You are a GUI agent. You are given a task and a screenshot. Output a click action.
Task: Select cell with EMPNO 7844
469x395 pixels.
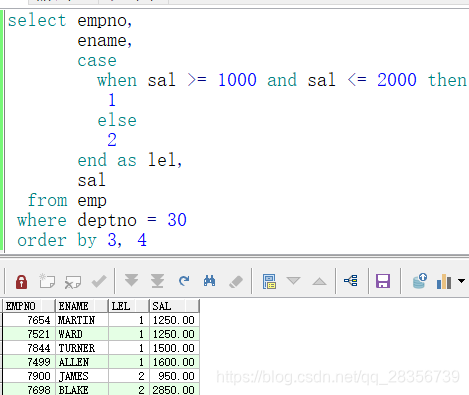click(29, 348)
